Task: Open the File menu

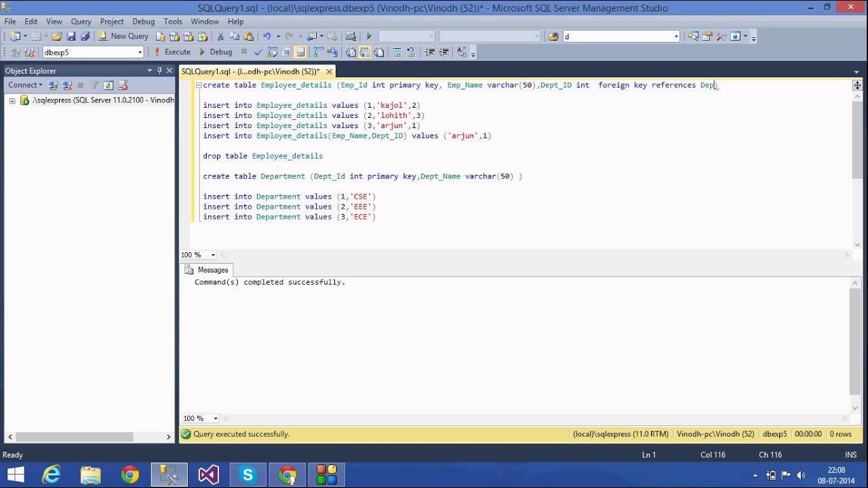Action: tap(10, 22)
